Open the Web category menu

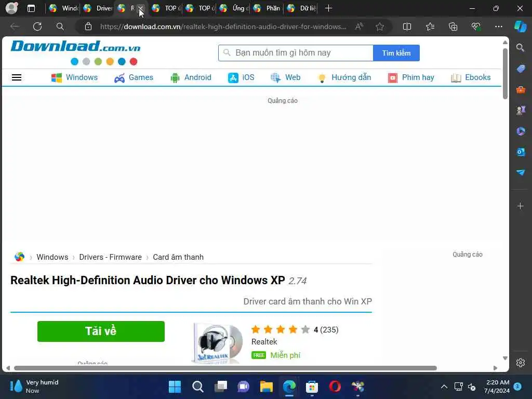[x=285, y=77]
